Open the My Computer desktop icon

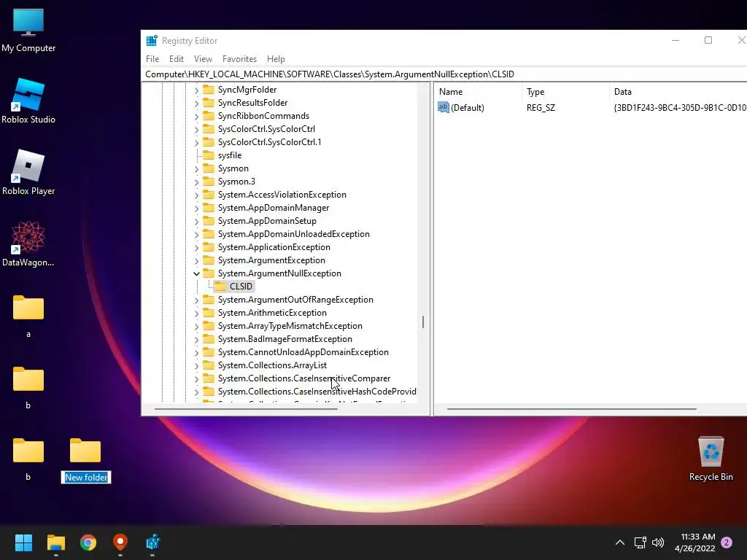[x=28, y=31]
